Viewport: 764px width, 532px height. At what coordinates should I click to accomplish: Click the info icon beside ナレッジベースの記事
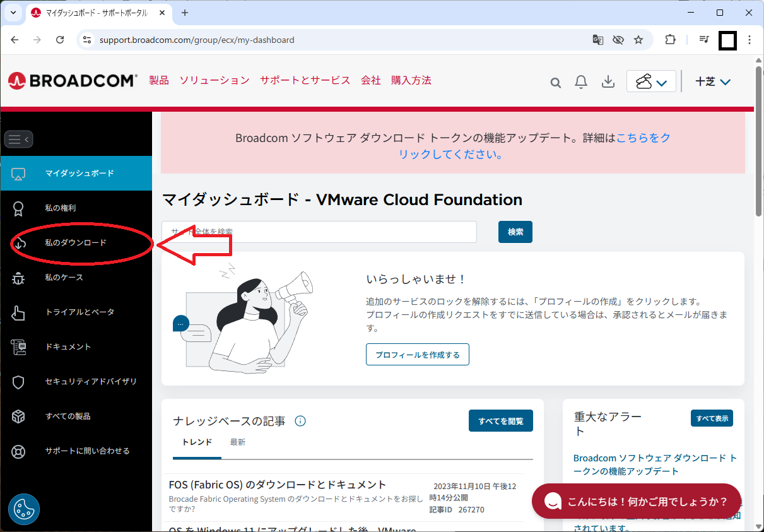tap(300, 421)
